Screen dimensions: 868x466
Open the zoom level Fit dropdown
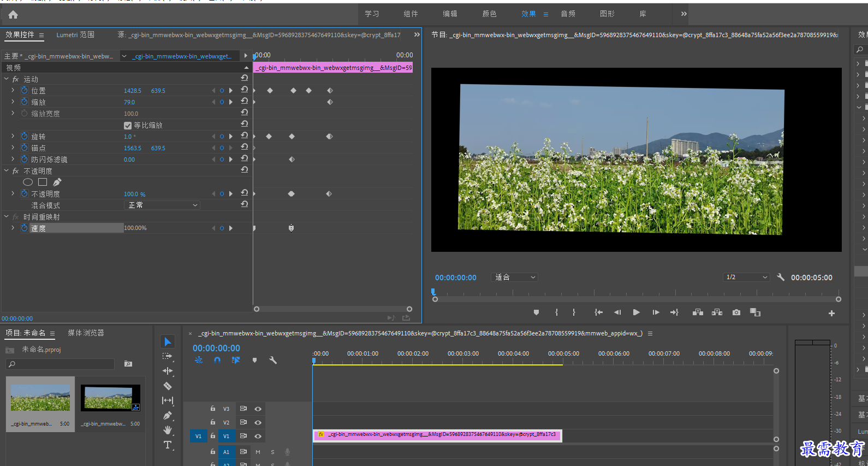pyautogui.click(x=514, y=277)
